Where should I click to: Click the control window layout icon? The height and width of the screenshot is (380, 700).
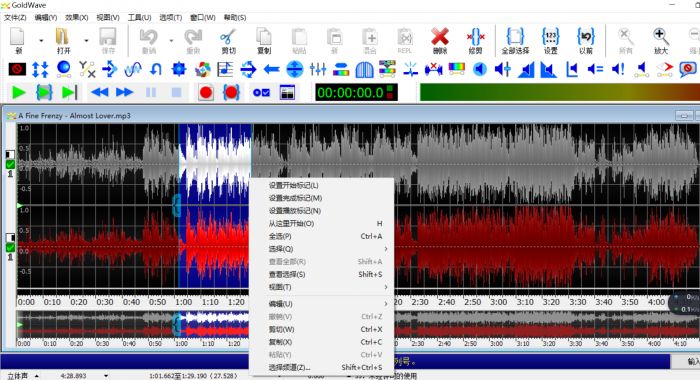point(287,93)
